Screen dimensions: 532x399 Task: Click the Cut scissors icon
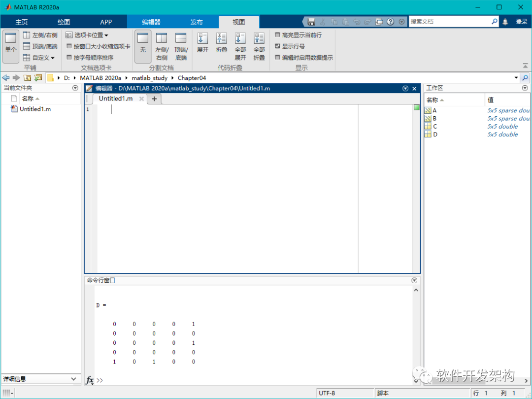point(323,22)
